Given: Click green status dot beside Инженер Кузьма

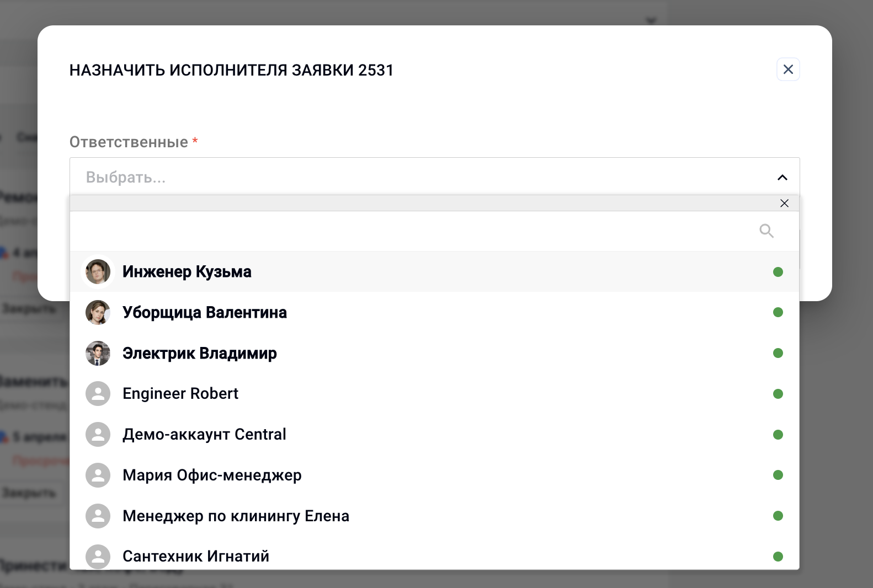Looking at the screenshot, I should (778, 272).
